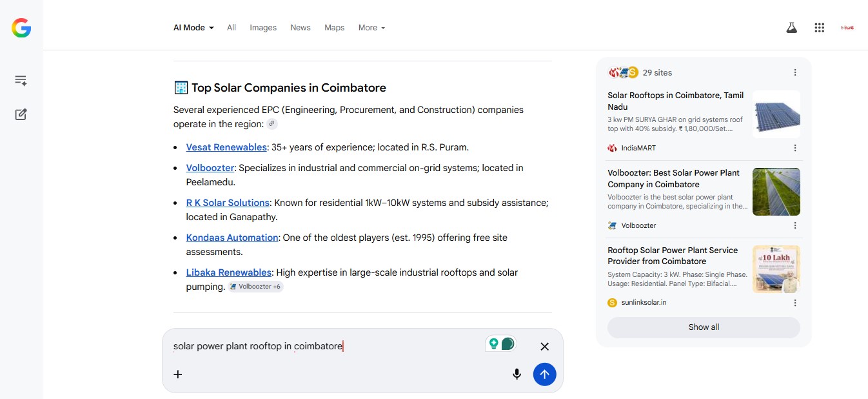Click the Show all button
868x399 pixels.
pos(704,327)
